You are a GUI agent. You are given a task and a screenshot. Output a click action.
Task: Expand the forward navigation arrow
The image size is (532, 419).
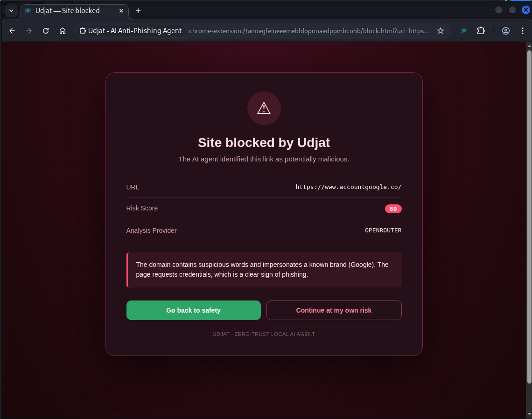tap(28, 31)
